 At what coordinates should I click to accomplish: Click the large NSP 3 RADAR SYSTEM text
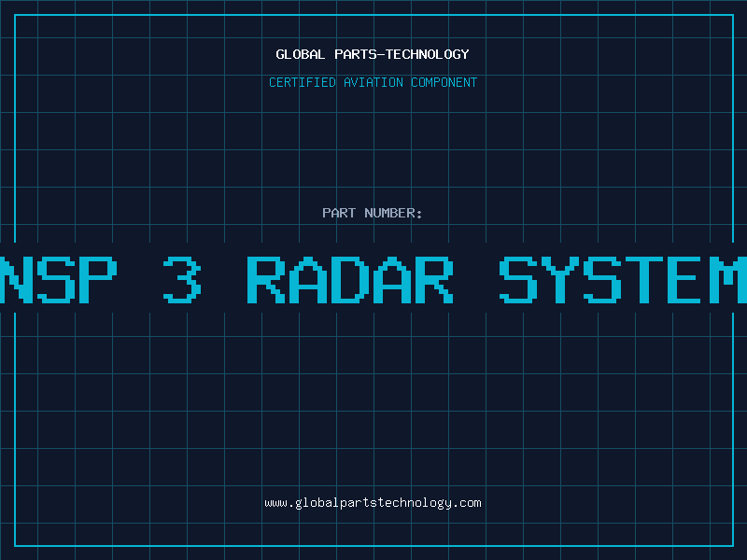(373, 279)
